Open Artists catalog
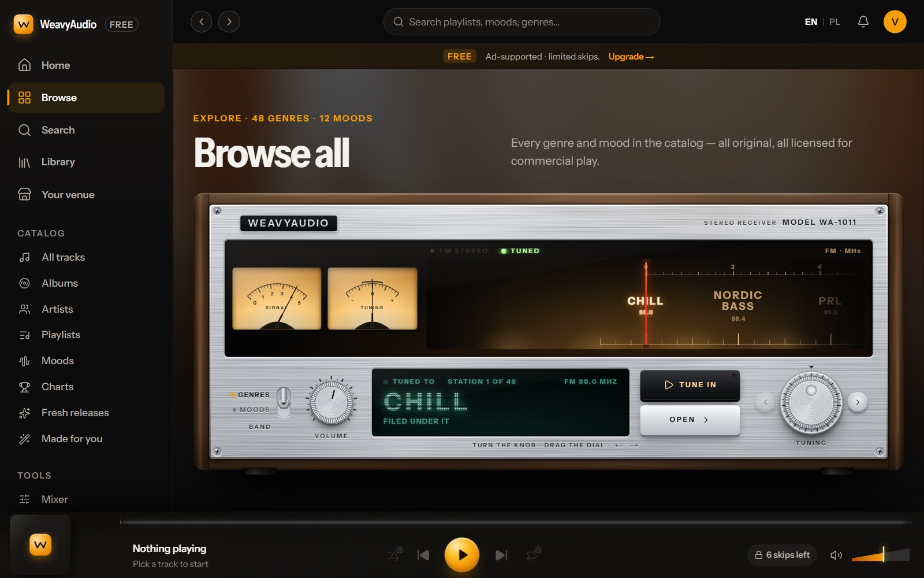The height and width of the screenshot is (578, 924). tap(86, 309)
